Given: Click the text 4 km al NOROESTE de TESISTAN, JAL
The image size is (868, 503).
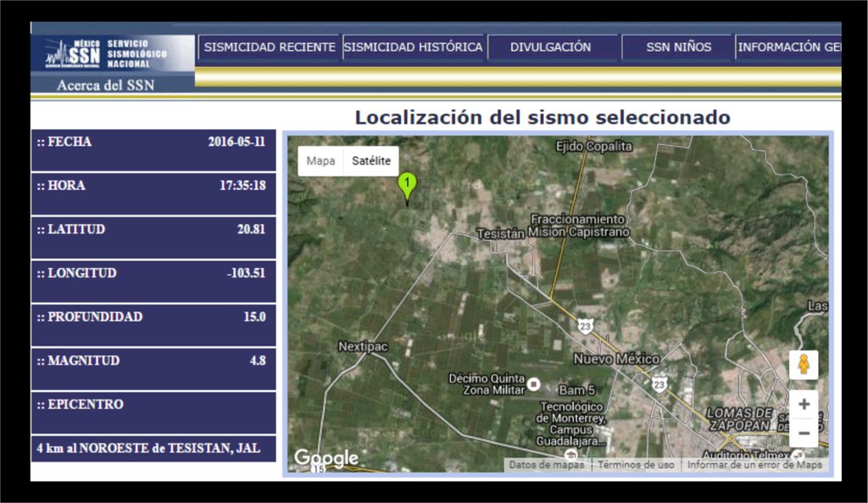Looking at the screenshot, I should (x=148, y=448).
